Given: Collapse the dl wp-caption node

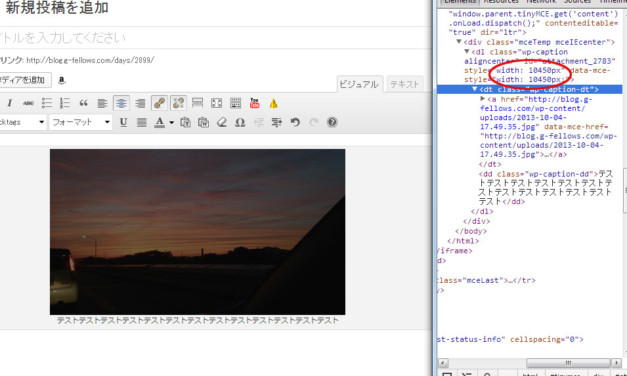Looking at the screenshot, I should click(x=467, y=52).
